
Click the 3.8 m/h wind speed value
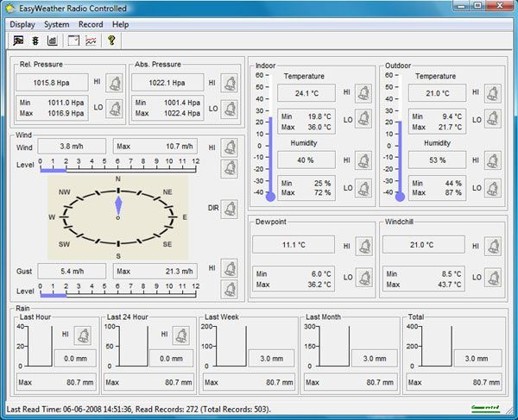72,146
